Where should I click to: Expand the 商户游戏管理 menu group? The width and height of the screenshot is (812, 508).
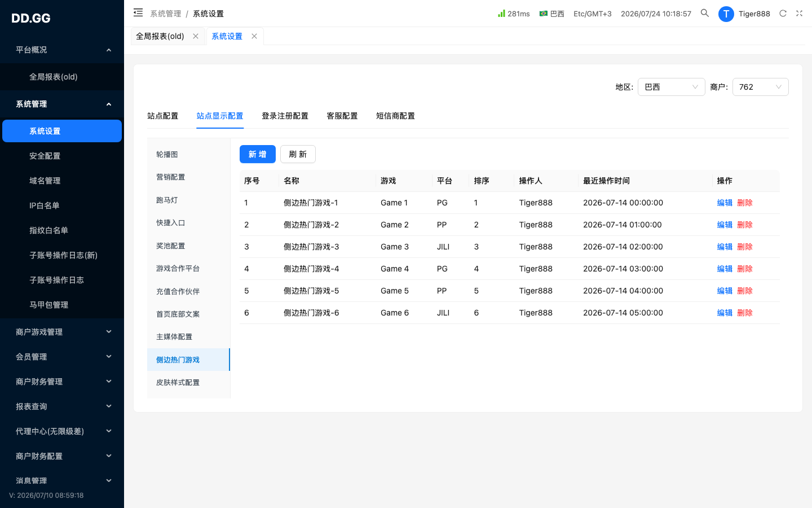62,332
